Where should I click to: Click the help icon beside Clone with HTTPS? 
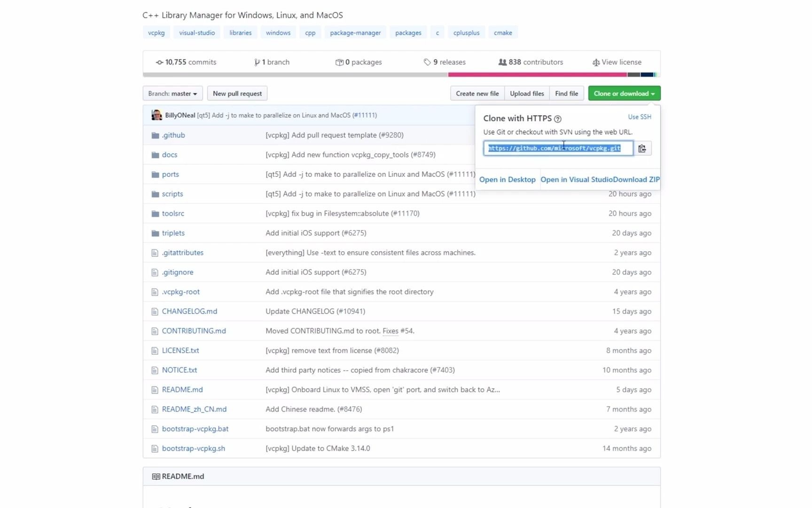(558, 119)
